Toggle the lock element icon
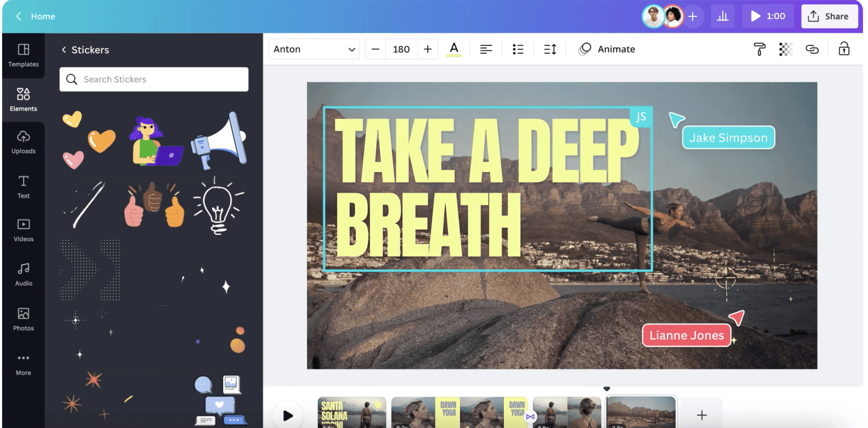This screenshot has width=868, height=428. point(844,49)
